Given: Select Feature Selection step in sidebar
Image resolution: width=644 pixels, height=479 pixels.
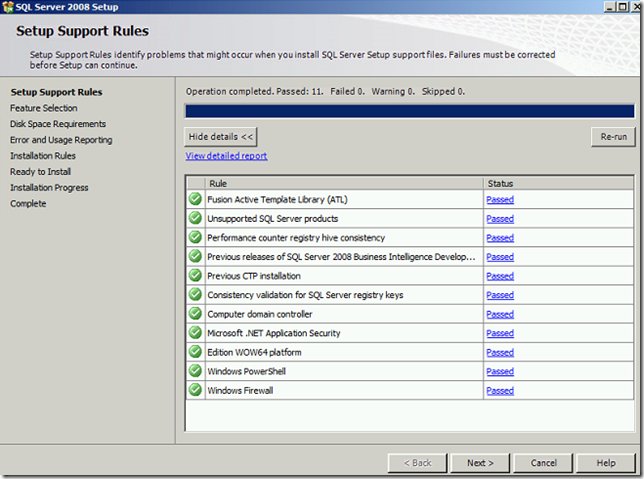Looking at the screenshot, I should (x=44, y=108).
